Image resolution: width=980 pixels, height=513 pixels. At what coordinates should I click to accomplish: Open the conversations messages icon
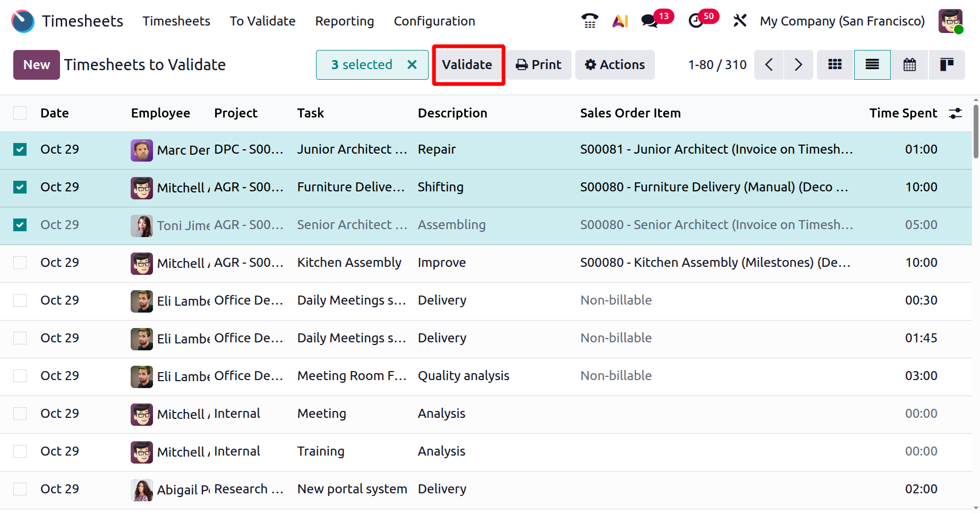tap(649, 21)
